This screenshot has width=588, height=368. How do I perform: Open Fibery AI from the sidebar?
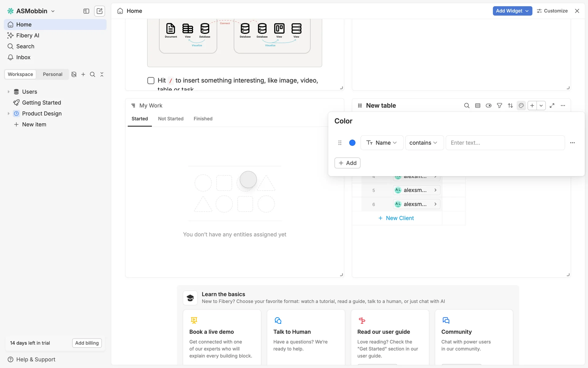click(28, 35)
